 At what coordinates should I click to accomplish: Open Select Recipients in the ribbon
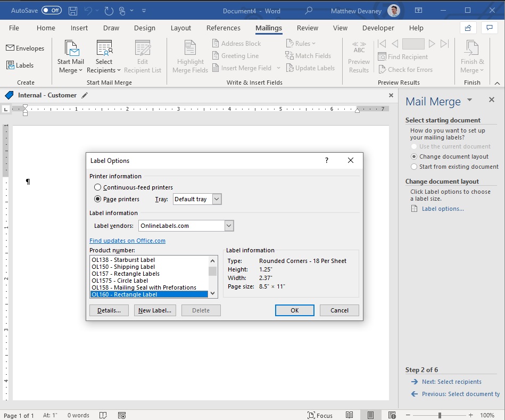pyautogui.click(x=104, y=56)
